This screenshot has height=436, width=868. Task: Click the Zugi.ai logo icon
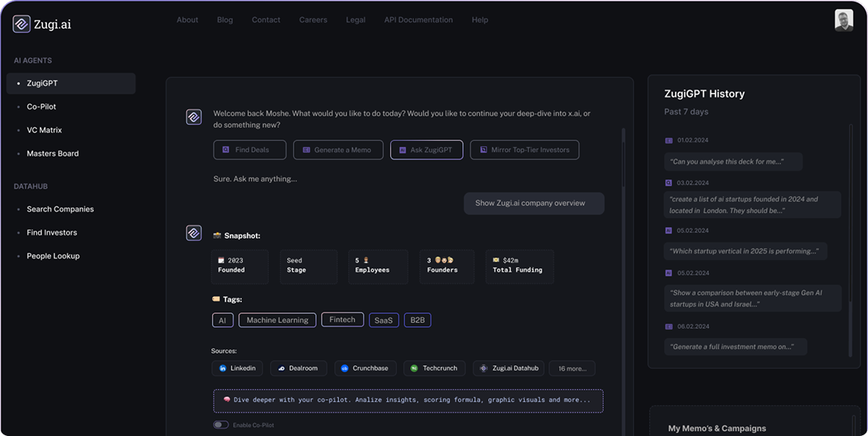[x=22, y=24]
